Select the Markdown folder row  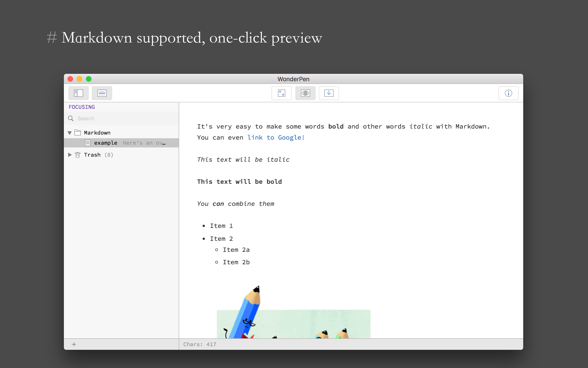(122, 133)
